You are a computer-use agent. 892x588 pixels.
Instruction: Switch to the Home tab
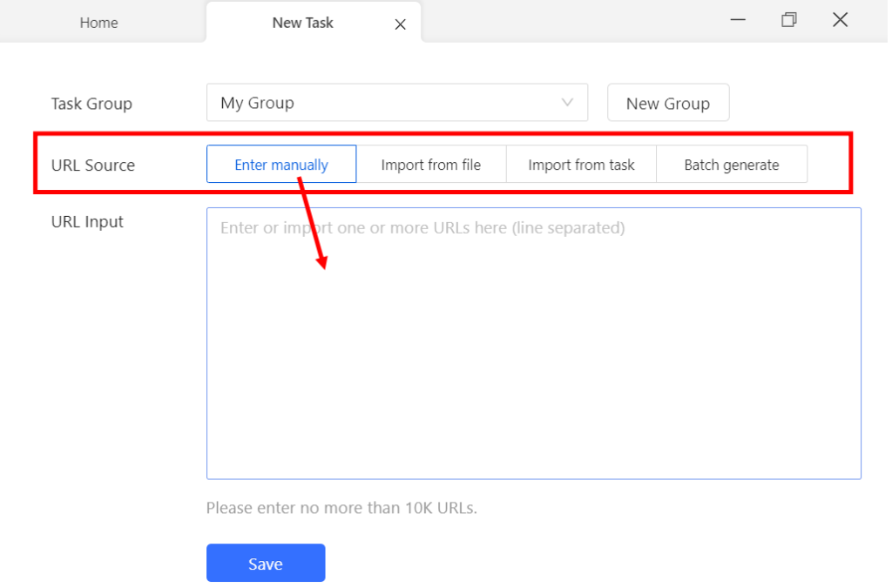pyautogui.click(x=98, y=24)
